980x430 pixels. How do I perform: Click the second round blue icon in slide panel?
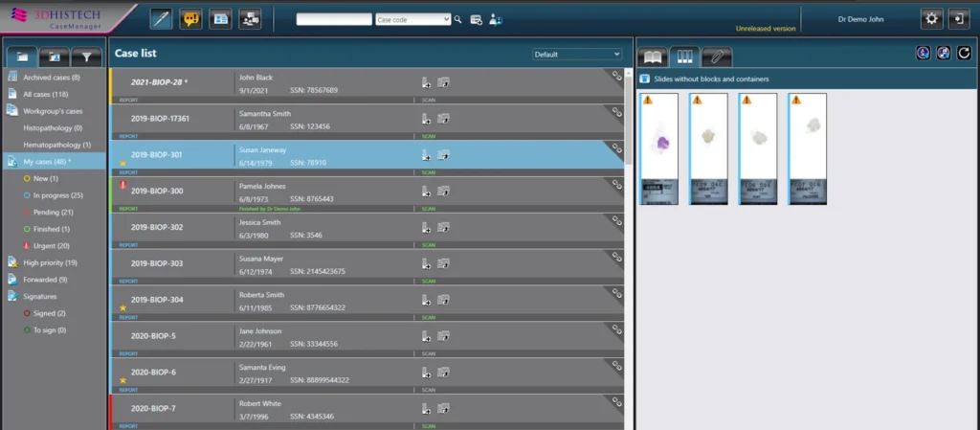click(x=944, y=53)
